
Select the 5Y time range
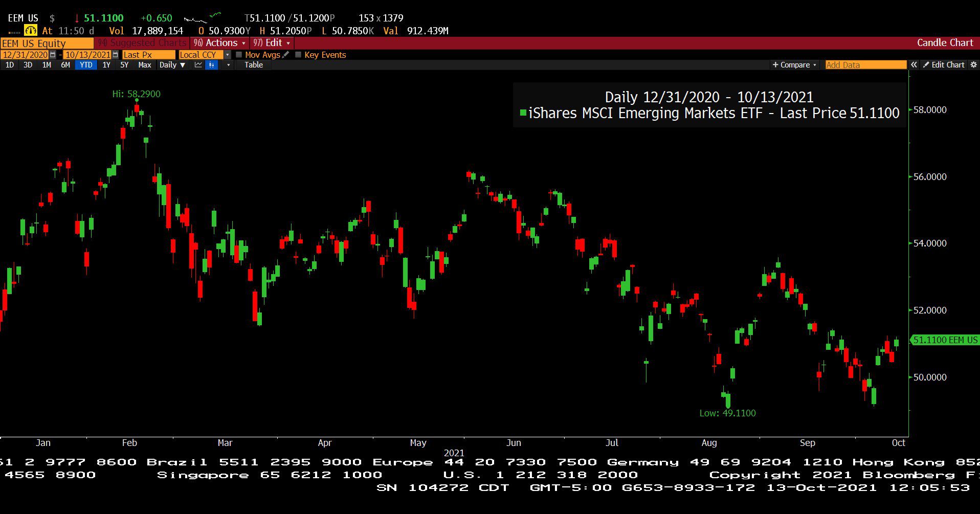click(x=124, y=65)
